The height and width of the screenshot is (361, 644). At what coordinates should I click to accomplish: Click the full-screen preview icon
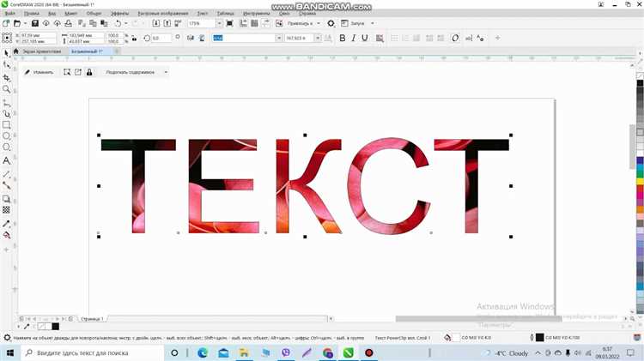(x=229, y=23)
